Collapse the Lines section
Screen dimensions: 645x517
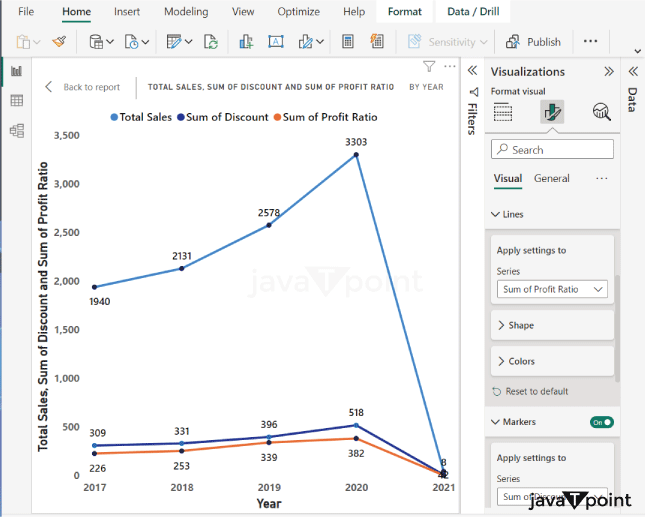(507, 214)
